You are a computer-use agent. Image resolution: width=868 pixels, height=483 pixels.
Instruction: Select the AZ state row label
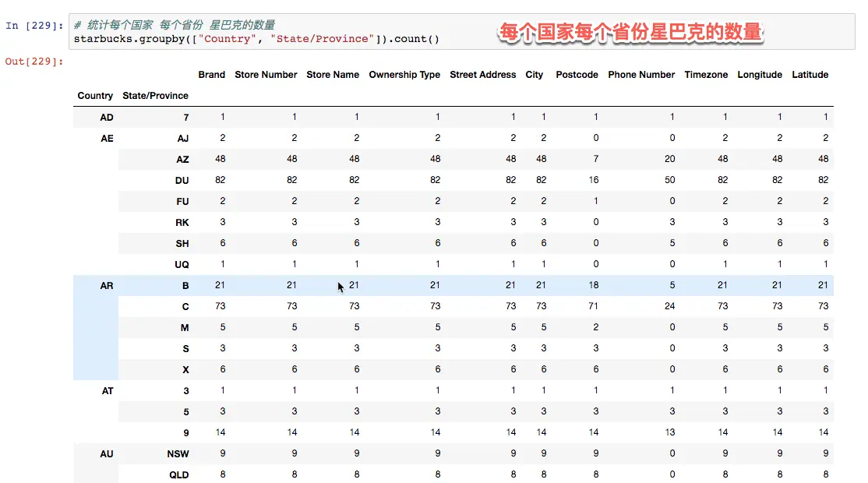[182, 160]
